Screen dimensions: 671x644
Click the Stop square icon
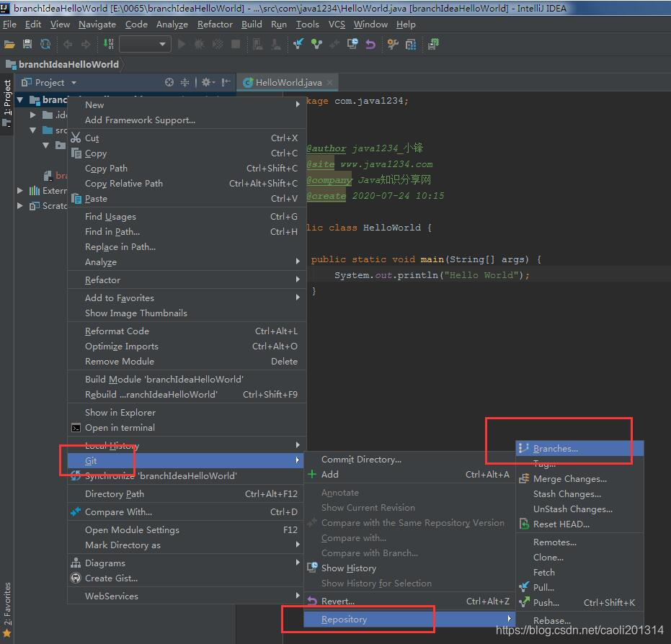click(x=236, y=44)
